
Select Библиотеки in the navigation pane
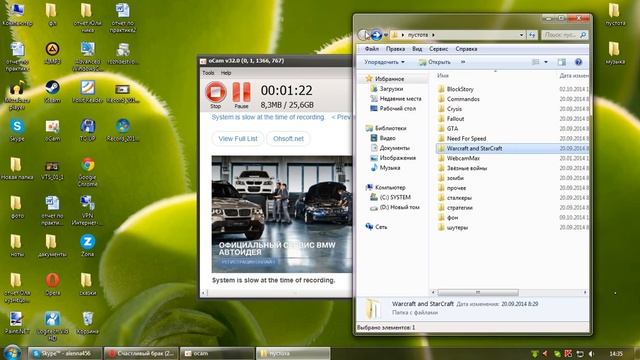[390, 128]
